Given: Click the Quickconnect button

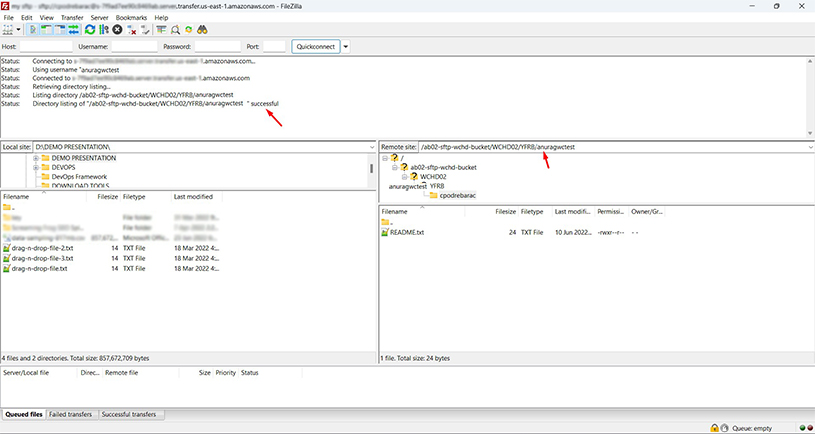Looking at the screenshot, I should pos(316,47).
